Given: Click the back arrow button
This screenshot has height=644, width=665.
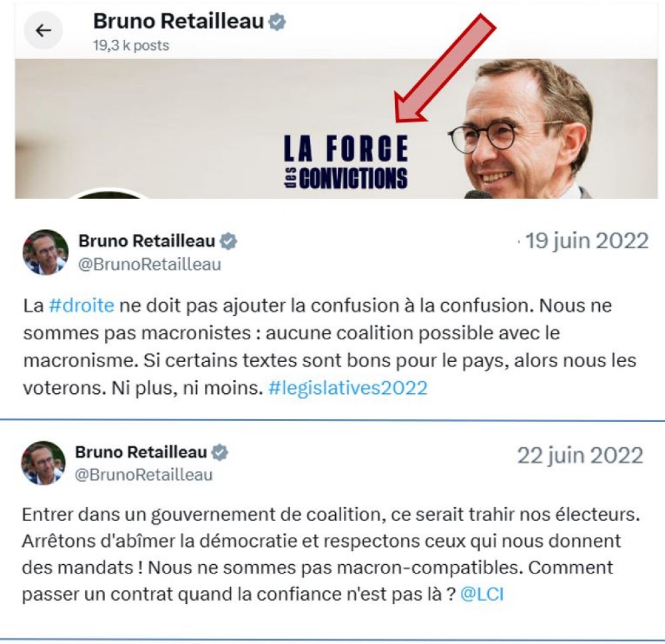Looking at the screenshot, I should tap(43, 31).
